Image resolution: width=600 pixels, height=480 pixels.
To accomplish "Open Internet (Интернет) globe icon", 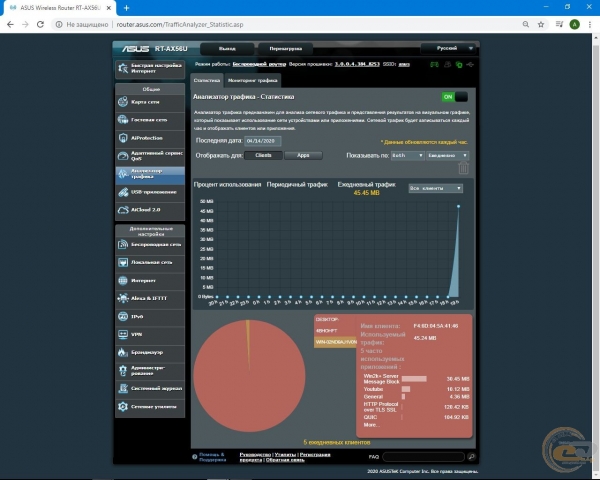I will coord(123,281).
